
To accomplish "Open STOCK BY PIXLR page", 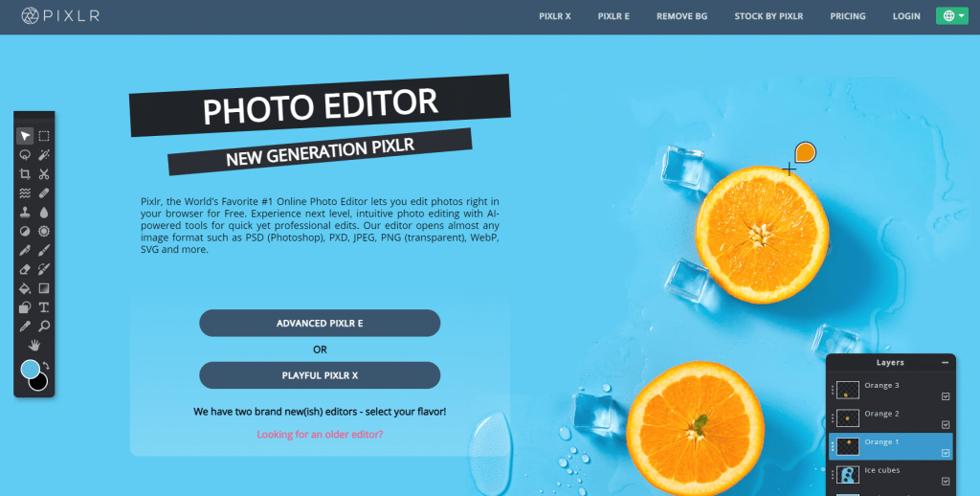I will [x=768, y=16].
